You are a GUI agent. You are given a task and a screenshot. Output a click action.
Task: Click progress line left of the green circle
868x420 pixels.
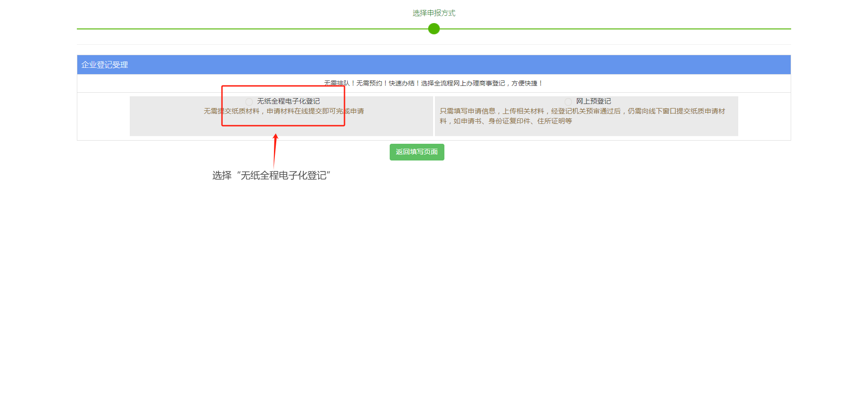click(249, 29)
